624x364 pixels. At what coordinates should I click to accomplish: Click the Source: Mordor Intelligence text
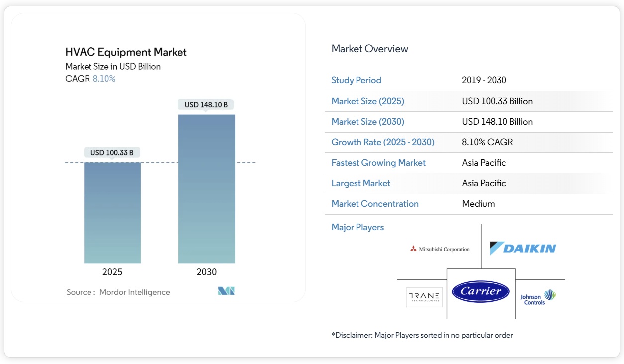[118, 292]
